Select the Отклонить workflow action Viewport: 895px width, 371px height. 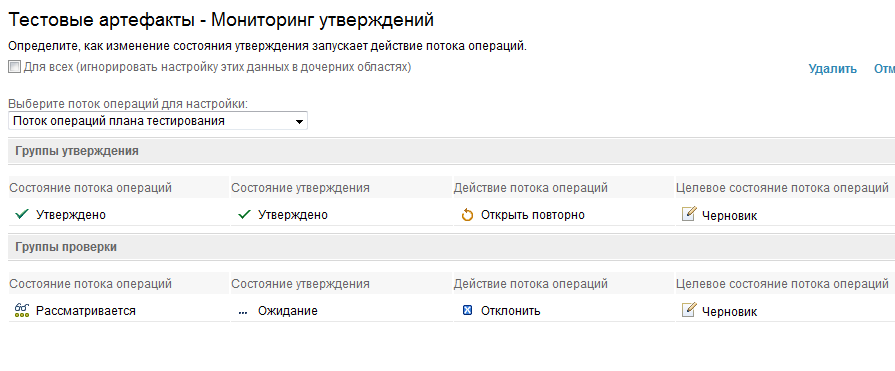pos(510,311)
